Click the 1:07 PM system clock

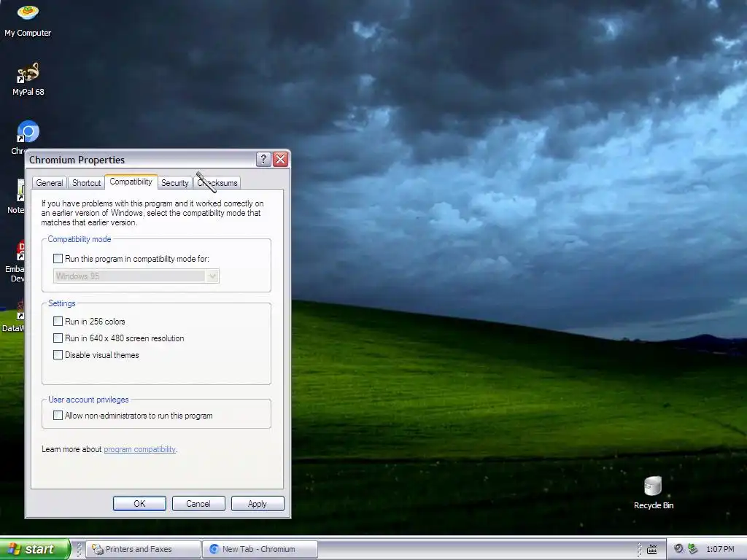[x=720, y=549]
